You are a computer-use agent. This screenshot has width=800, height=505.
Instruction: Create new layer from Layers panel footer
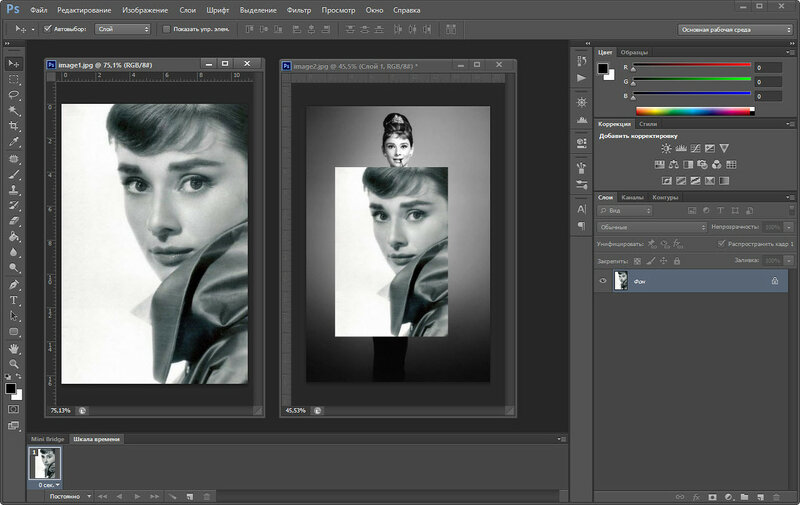760,497
